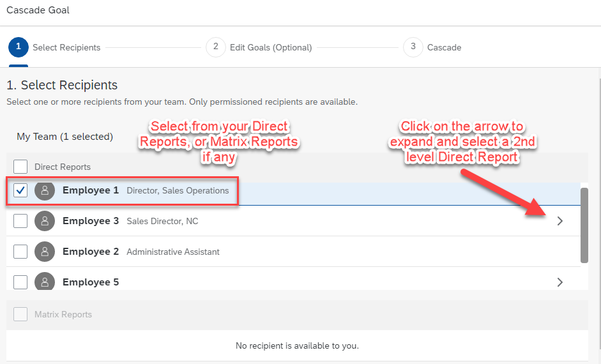
Task: Click 'My Team (1 selected)' label
Action: (65, 137)
